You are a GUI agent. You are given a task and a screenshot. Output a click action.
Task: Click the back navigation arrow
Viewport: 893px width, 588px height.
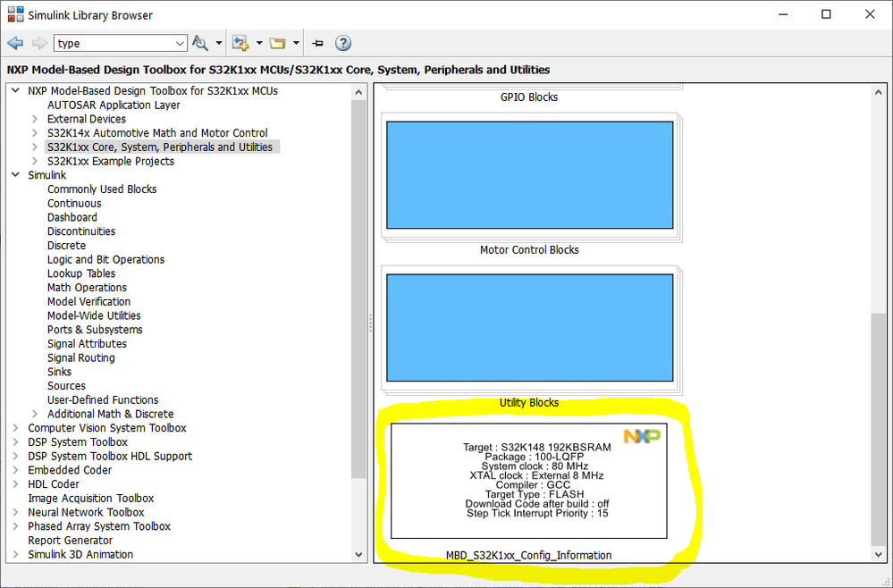(16, 43)
